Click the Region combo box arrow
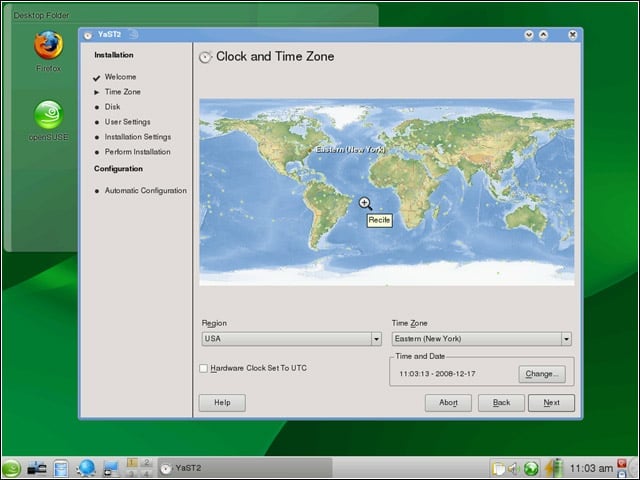The width and height of the screenshot is (640, 480). pos(376,339)
